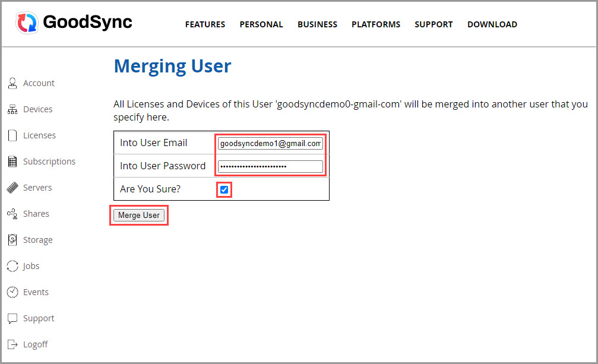Viewport: 598px width, 364px height.
Task: Click the Subscriptions calculator icon
Action: 12,161
